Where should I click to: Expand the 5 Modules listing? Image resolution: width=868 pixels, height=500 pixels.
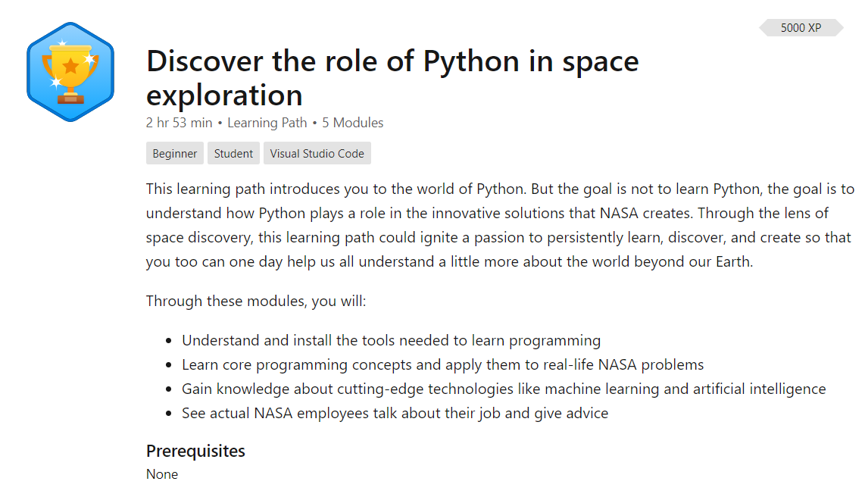353,122
